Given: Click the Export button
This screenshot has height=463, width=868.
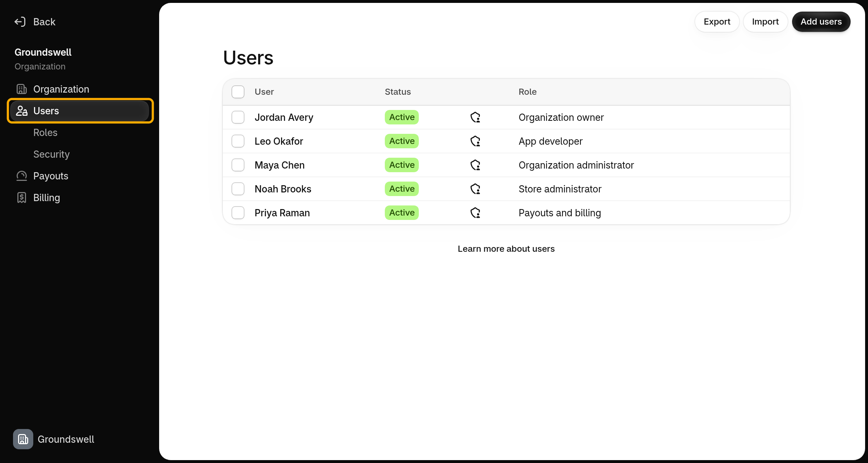Looking at the screenshot, I should coord(717,22).
